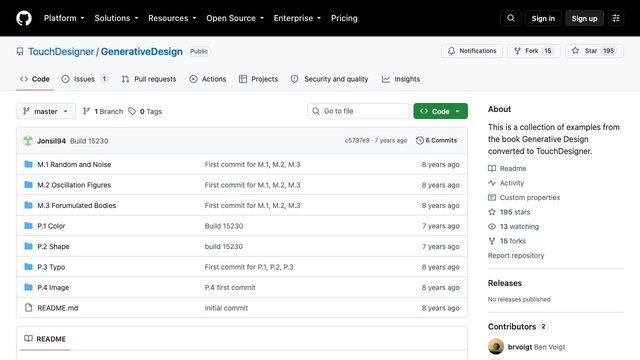Open the GitHub home logo
640x360 pixels.
pos(24,18)
